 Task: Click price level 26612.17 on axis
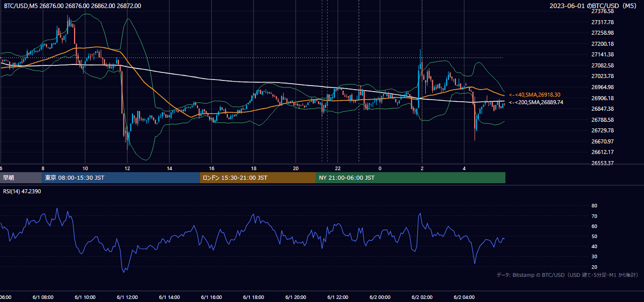click(603, 152)
